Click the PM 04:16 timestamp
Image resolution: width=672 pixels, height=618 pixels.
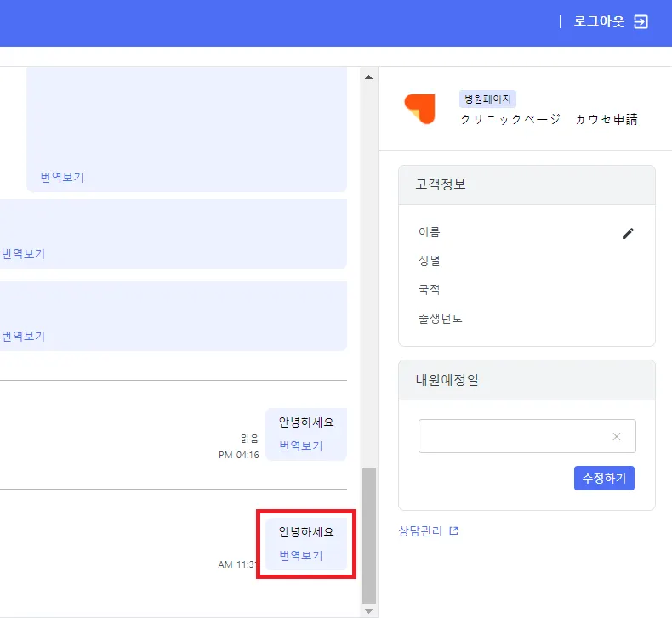tap(239, 455)
